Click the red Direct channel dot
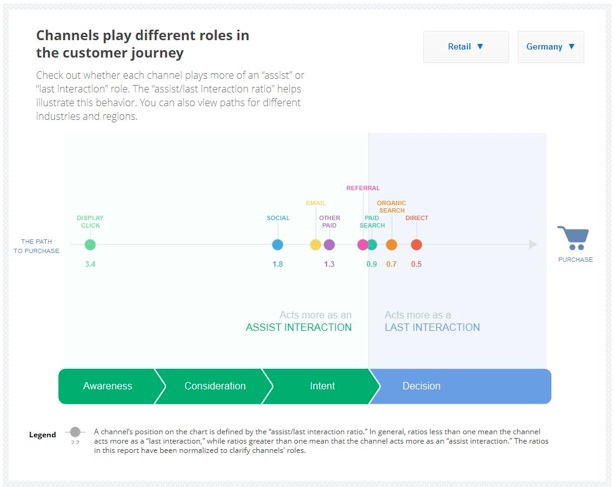The width and height of the screenshot is (614, 487). (x=416, y=244)
